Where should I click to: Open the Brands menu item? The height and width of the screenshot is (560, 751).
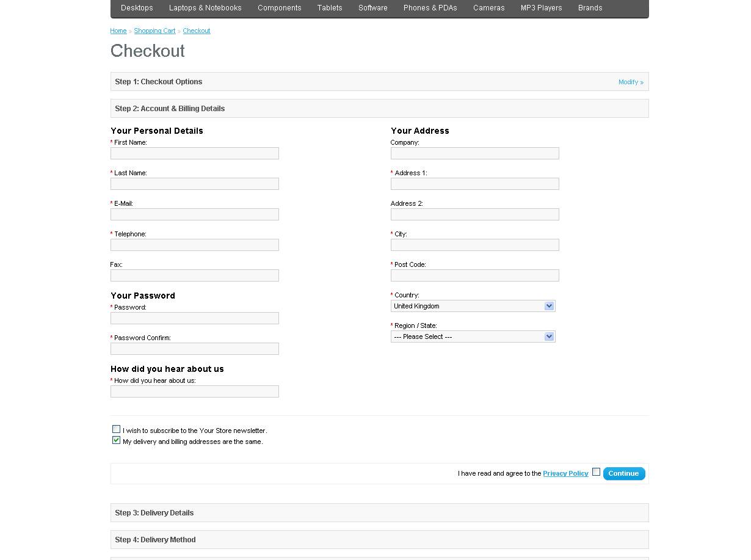(590, 8)
